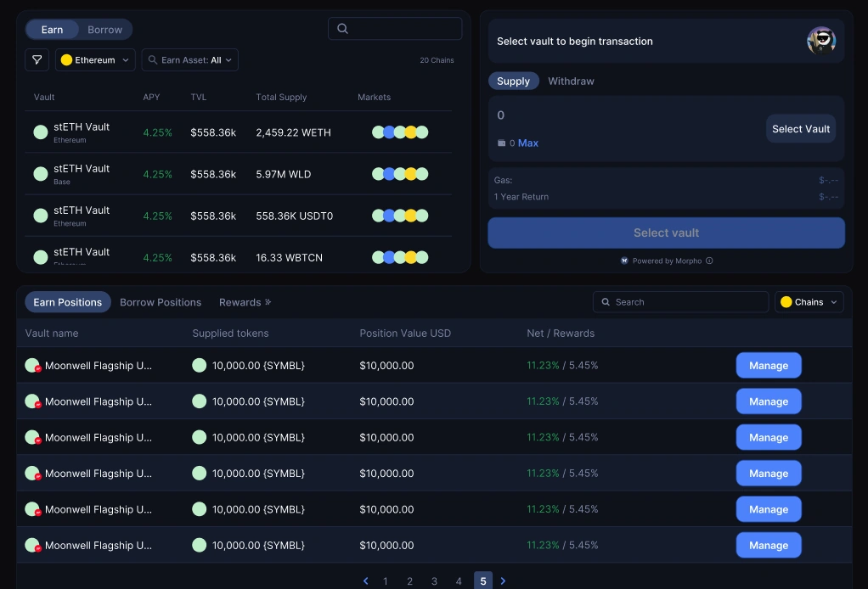Viewport: 868px width, 589px height.
Task: Click Manage in the second Moonwell row
Action: [769, 401]
